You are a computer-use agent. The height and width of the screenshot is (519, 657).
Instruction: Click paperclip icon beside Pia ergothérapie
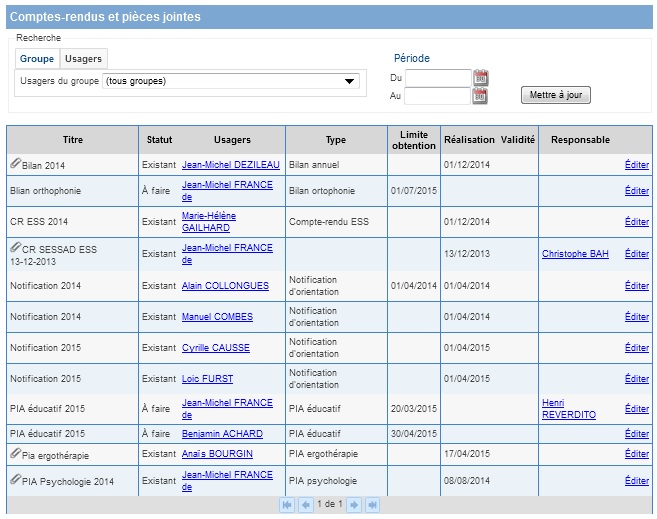click(15, 453)
